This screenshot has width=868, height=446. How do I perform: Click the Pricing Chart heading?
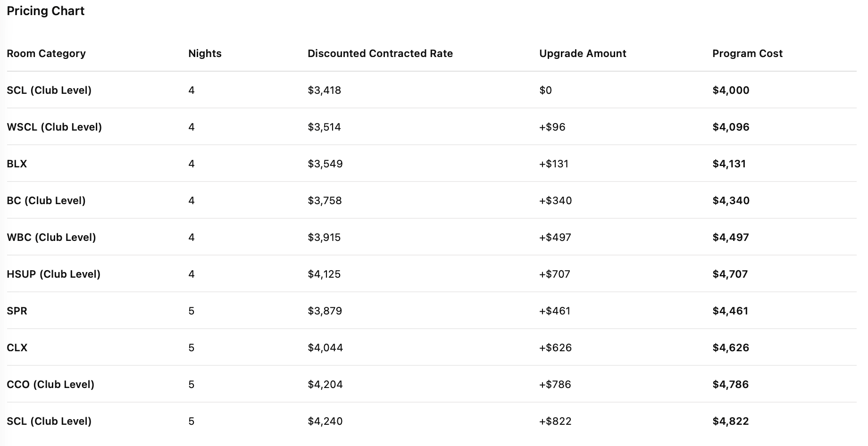[46, 11]
